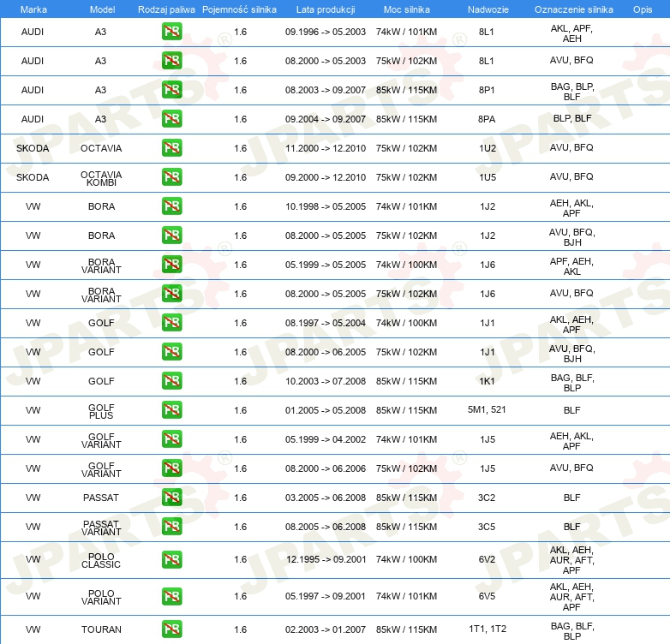Click the fuel icon in the Audi A3 8P1 row

pyautogui.click(x=171, y=90)
